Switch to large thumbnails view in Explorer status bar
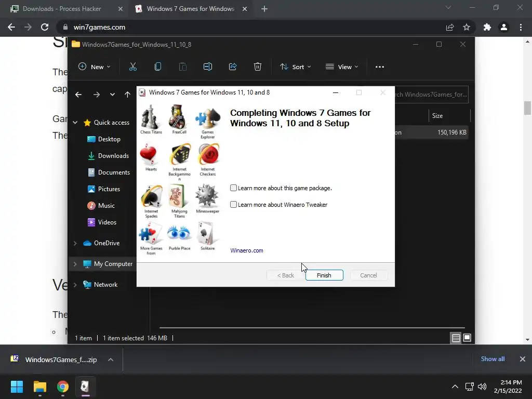Viewport: 532px width, 399px height. click(467, 338)
